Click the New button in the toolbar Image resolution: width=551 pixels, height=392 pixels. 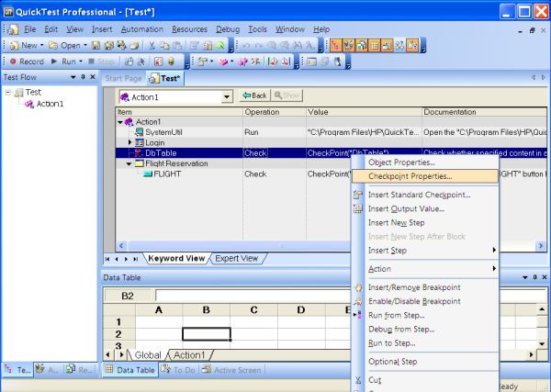23,45
